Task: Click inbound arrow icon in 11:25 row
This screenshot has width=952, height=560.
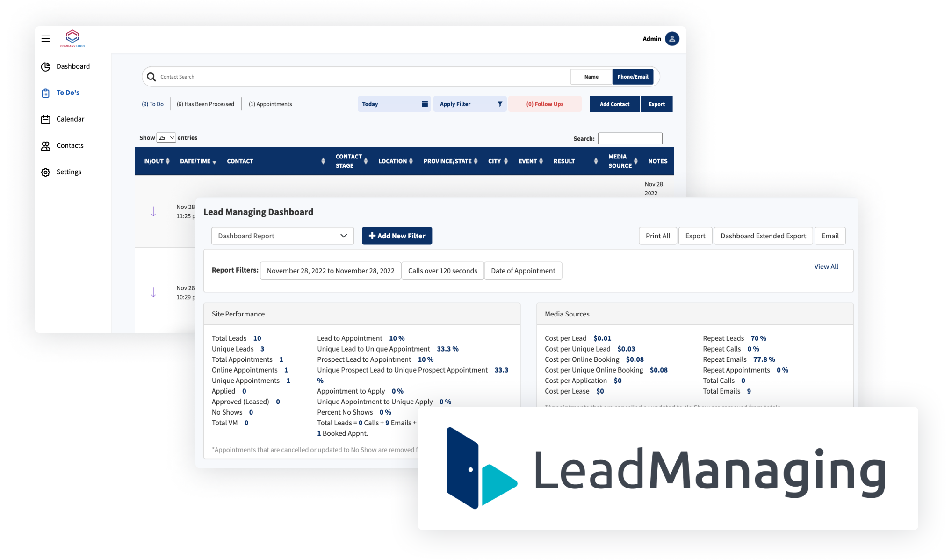Action: 153,212
